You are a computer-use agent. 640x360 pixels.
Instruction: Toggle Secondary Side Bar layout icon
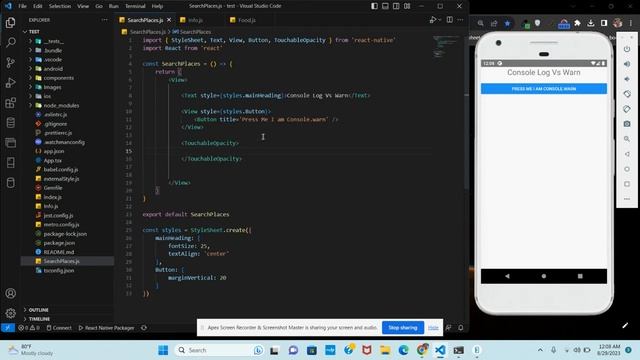396,6
